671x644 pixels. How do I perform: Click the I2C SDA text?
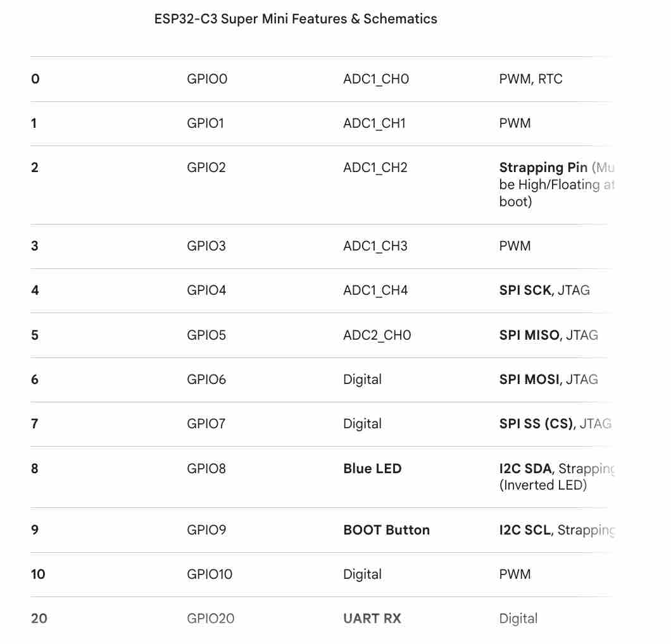click(x=527, y=469)
